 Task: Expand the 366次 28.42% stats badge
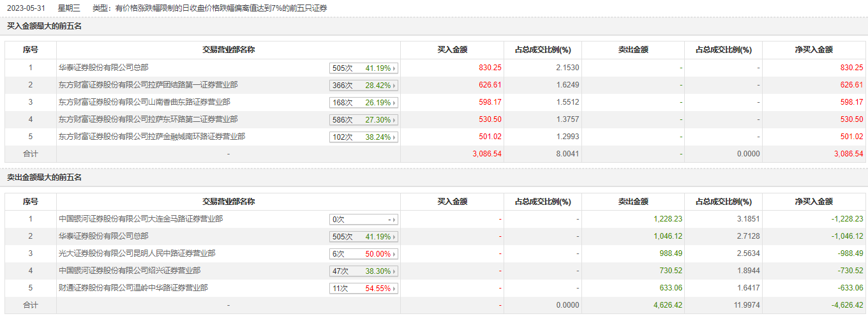(364, 86)
